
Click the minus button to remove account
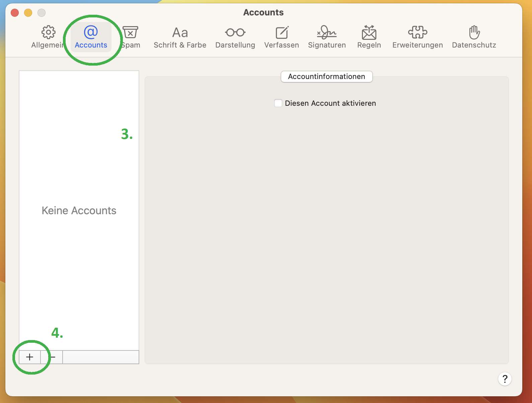click(52, 357)
